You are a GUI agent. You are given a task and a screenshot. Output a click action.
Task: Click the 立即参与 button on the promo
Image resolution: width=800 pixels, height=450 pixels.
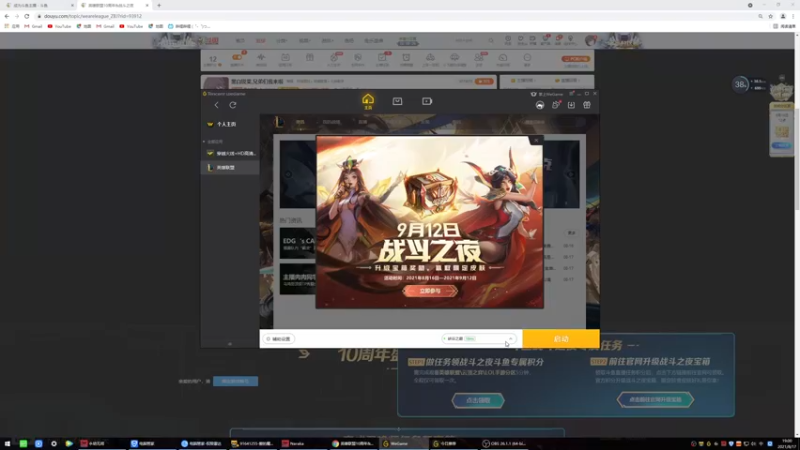coord(430,291)
